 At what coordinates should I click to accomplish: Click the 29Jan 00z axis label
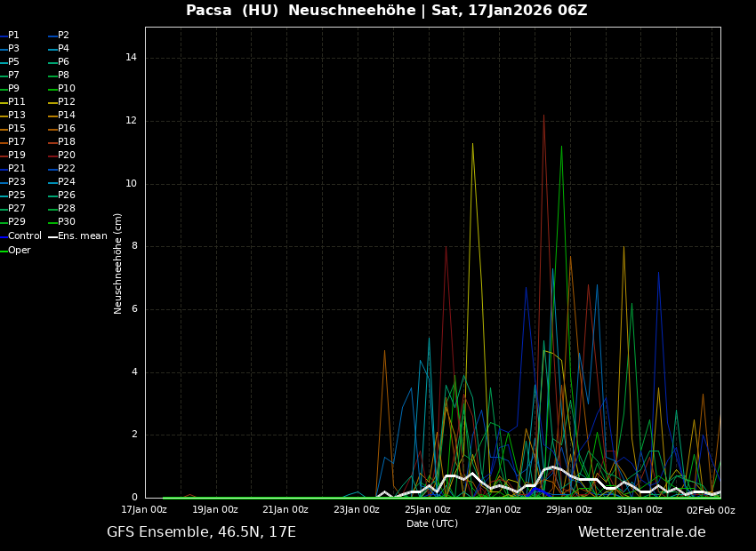pyautogui.click(x=568, y=510)
